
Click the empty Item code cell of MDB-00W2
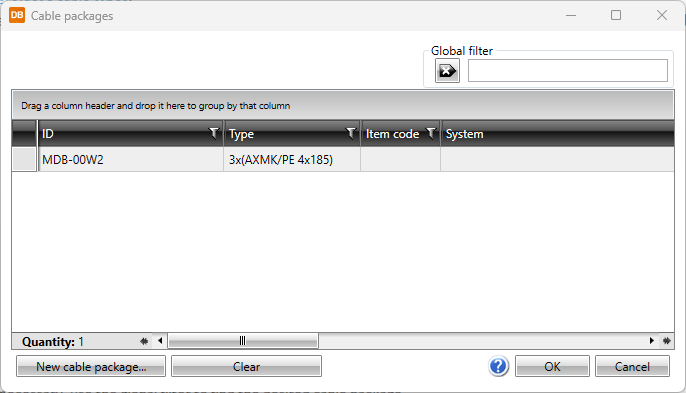pyautogui.click(x=400, y=159)
